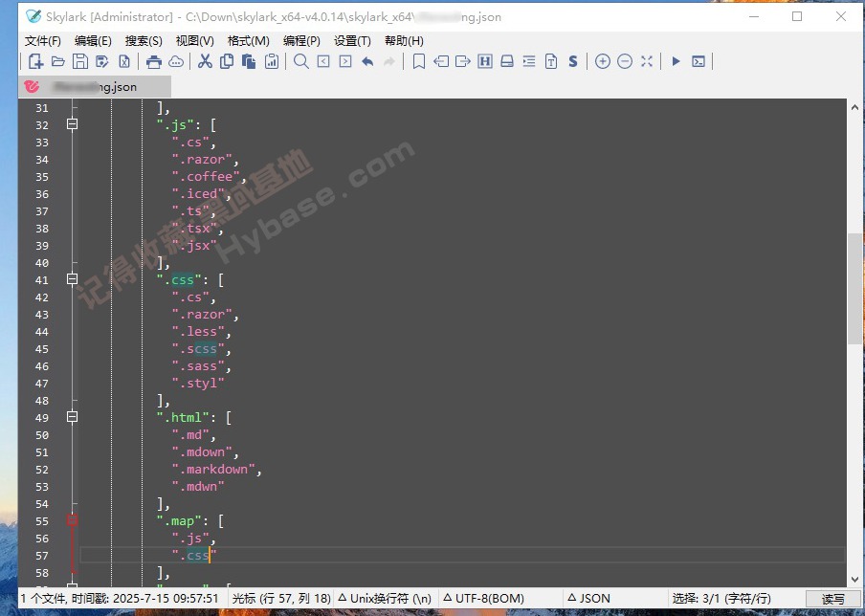
Task: Click the paste icon
Action: (249, 61)
